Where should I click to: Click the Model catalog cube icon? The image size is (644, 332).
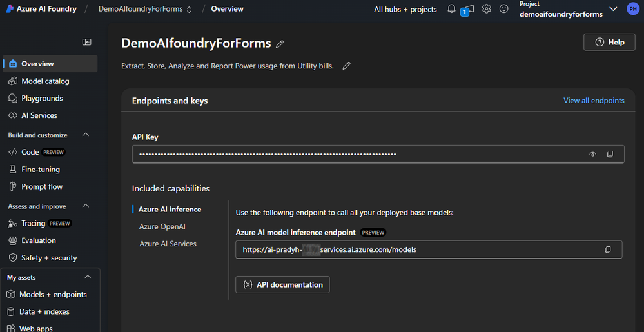coord(13,81)
